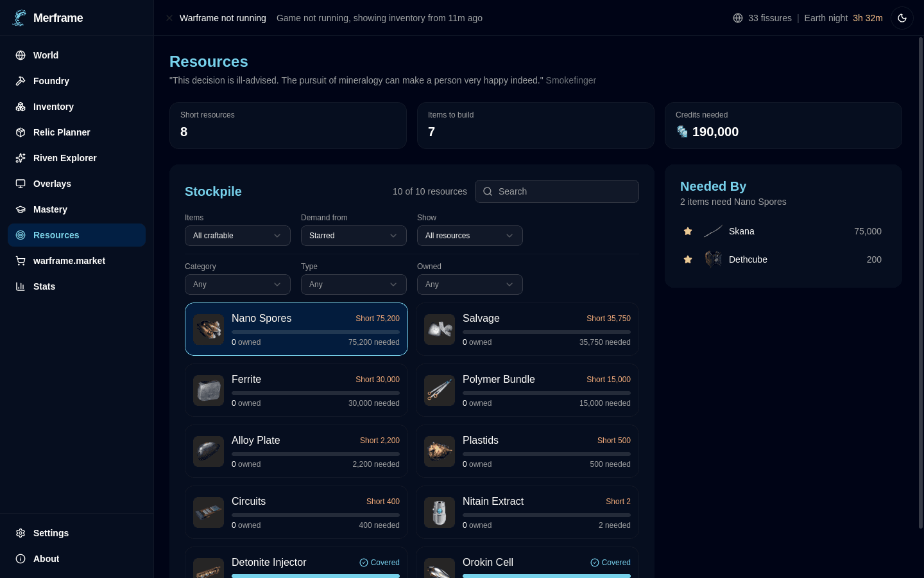Click the "Short 75,200" label

point(377,319)
